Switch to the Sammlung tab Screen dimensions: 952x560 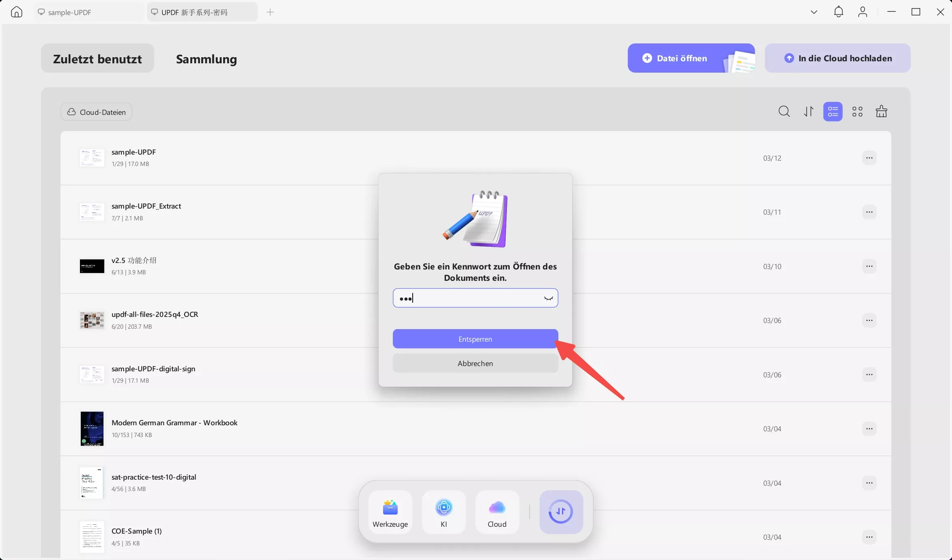coord(206,59)
